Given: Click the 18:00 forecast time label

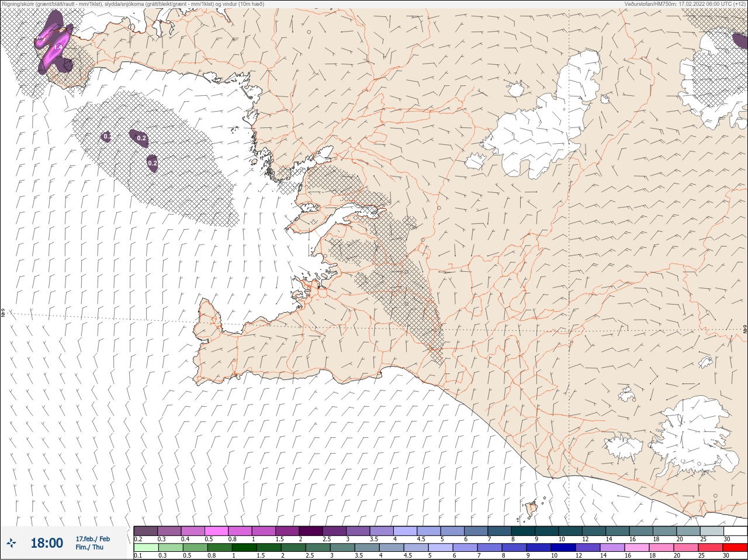Looking at the screenshot, I should [47, 544].
